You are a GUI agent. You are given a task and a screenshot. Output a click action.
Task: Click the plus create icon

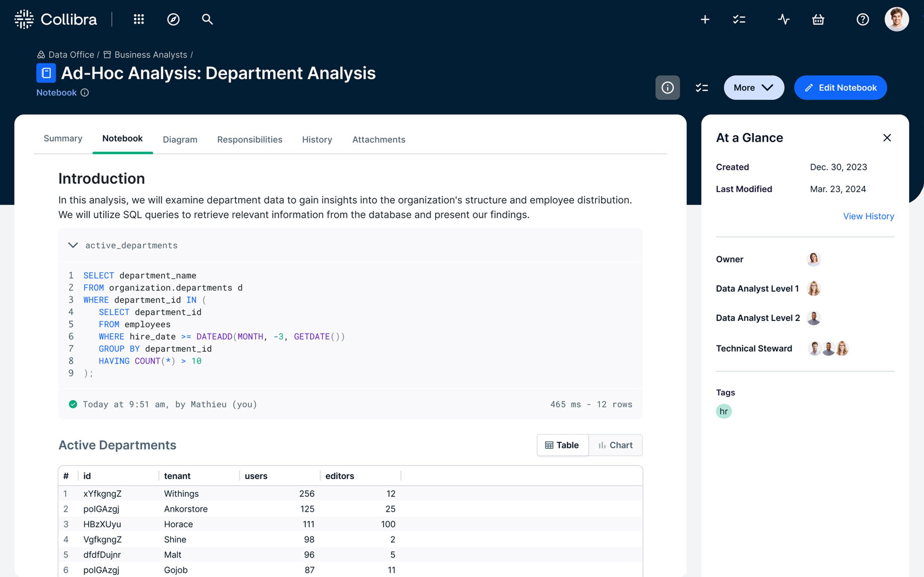(705, 19)
